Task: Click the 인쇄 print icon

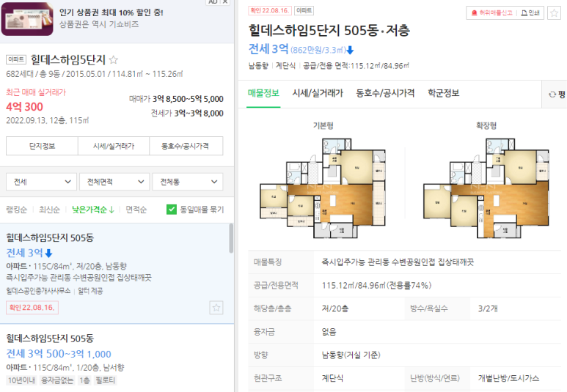Action: [x=524, y=13]
